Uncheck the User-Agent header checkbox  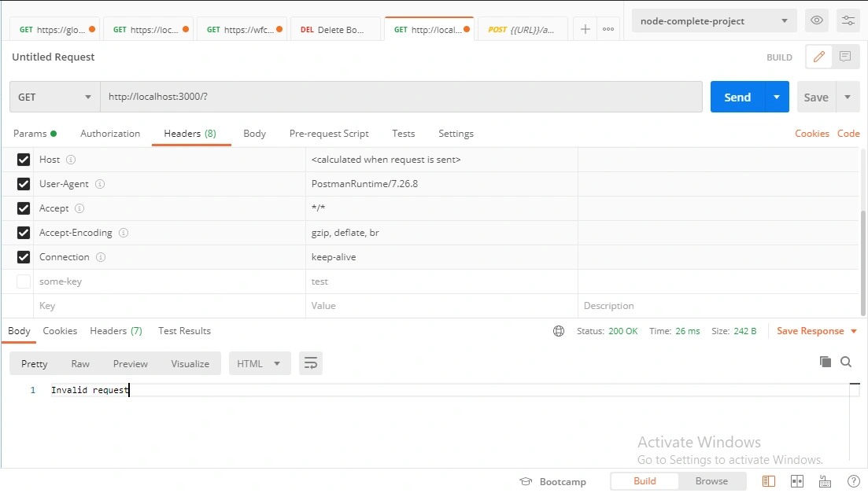24,184
